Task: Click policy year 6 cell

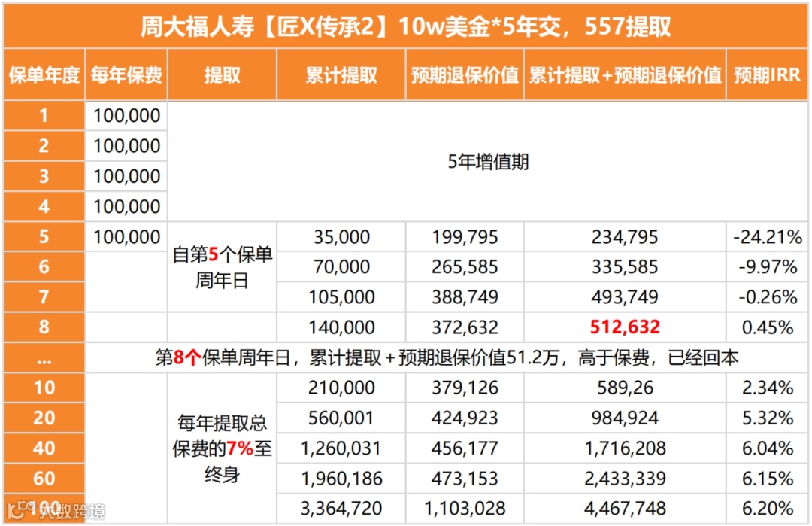Action: [x=44, y=267]
